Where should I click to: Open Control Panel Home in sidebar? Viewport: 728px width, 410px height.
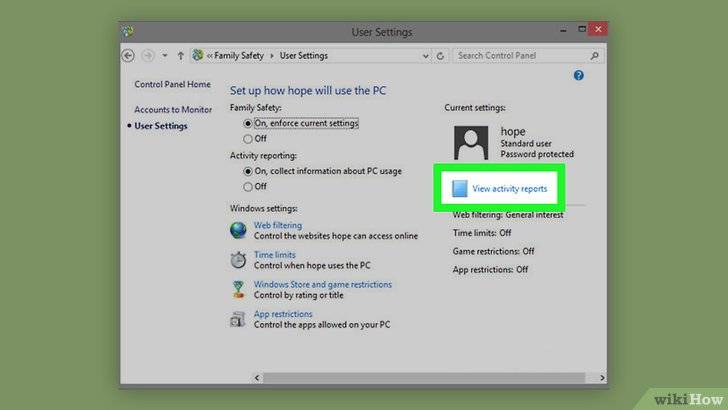tap(172, 85)
